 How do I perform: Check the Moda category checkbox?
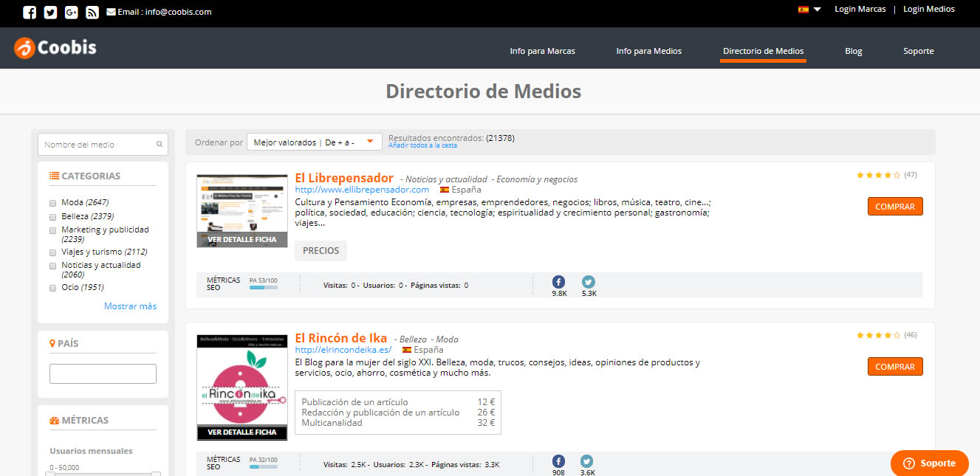(53, 203)
